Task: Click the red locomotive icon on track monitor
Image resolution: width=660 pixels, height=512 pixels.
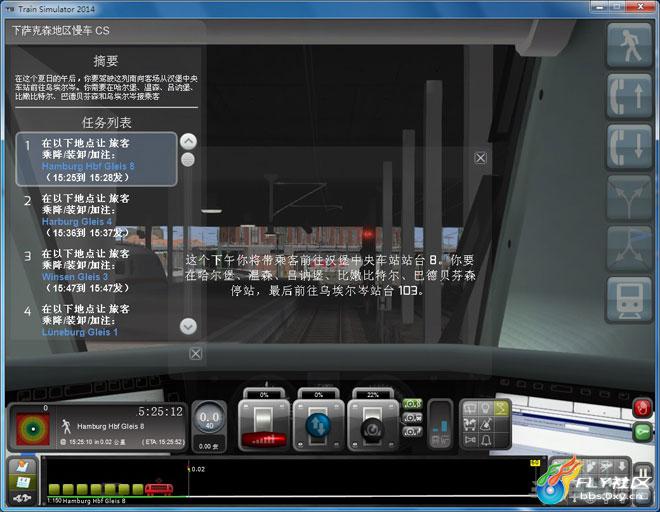Action: point(159,489)
